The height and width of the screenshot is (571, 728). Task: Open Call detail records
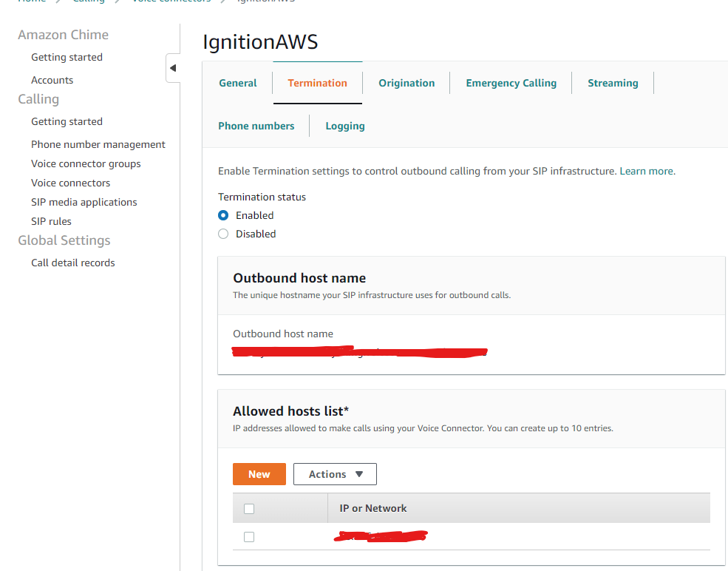[x=73, y=263]
